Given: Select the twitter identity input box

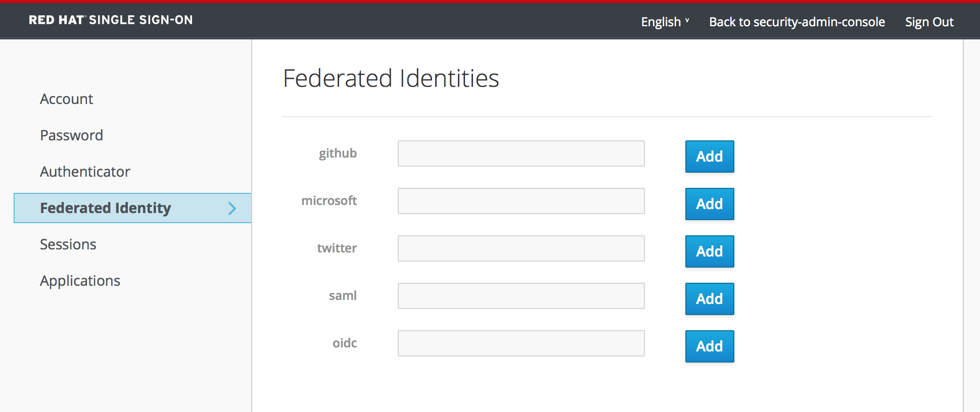Looking at the screenshot, I should [521, 248].
